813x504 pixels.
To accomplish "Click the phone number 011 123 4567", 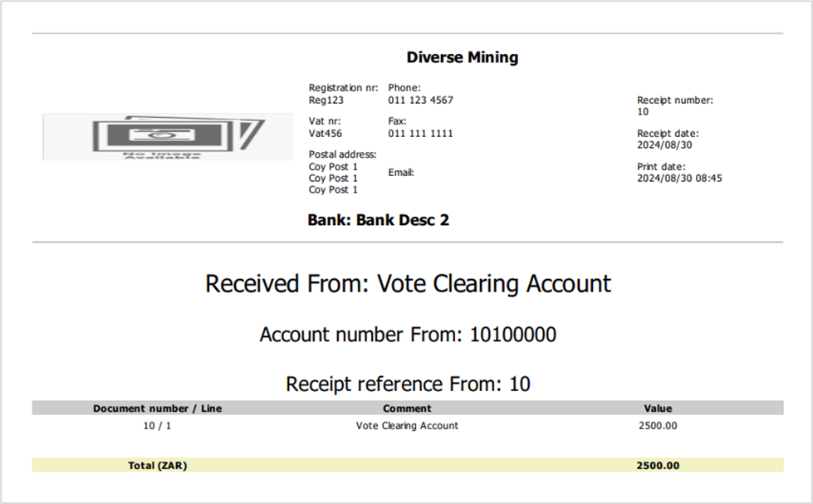I will point(420,100).
